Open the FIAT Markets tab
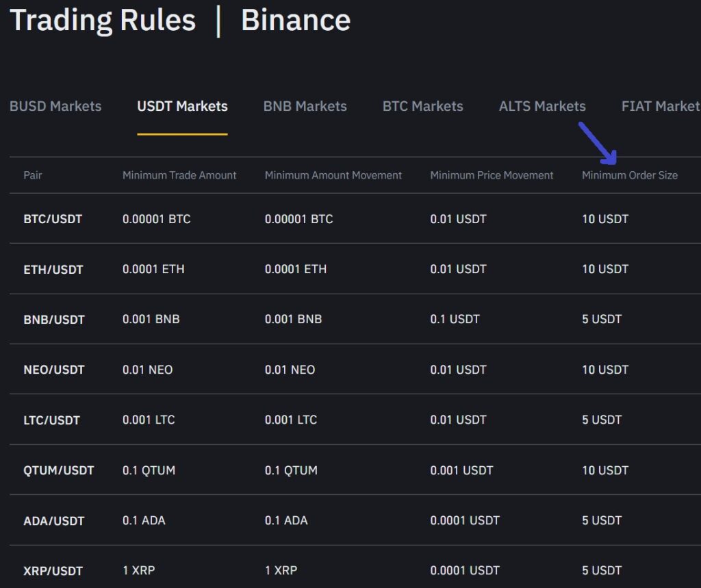 click(x=660, y=106)
